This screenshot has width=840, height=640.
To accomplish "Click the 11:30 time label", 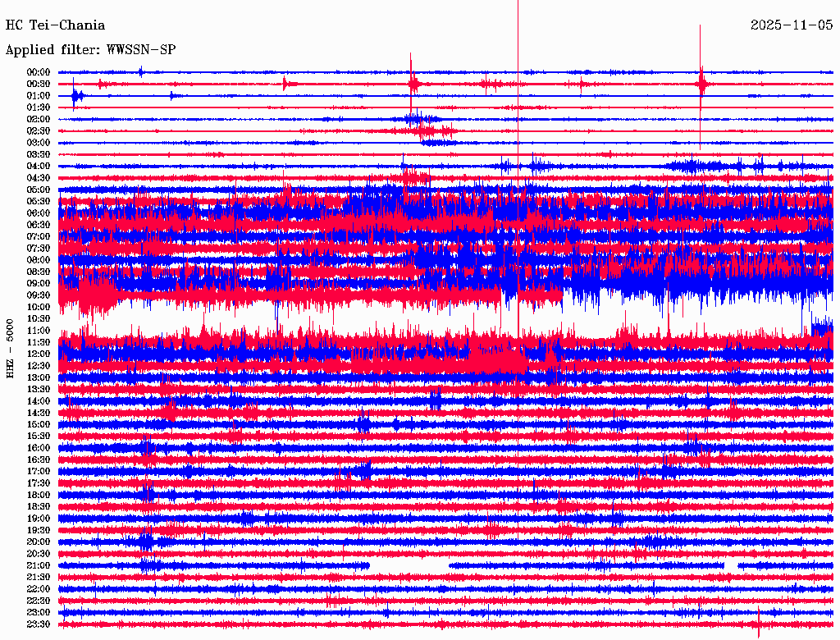I will click(x=39, y=342).
